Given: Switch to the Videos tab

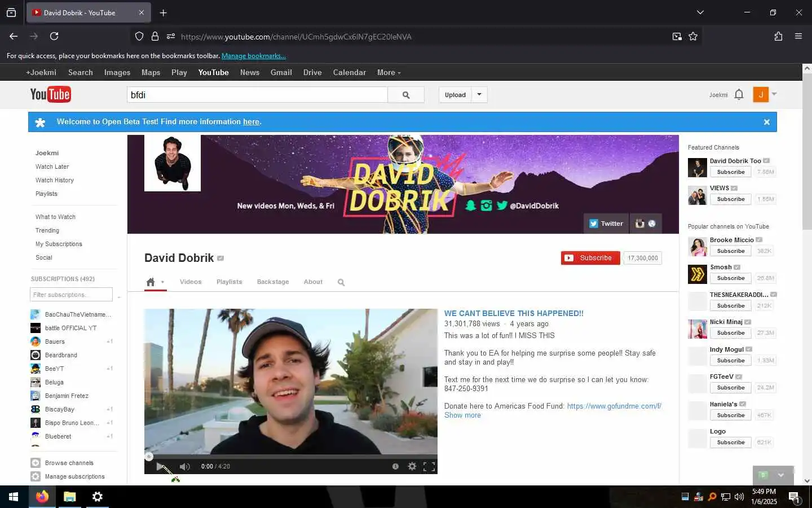Looking at the screenshot, I should (x=191, y=282).
